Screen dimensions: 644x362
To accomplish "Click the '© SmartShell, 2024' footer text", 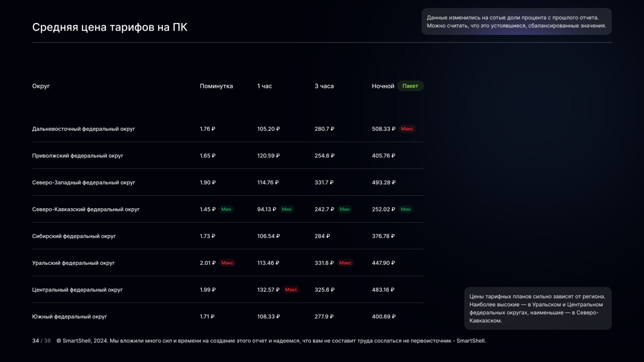I will point(271,341).
